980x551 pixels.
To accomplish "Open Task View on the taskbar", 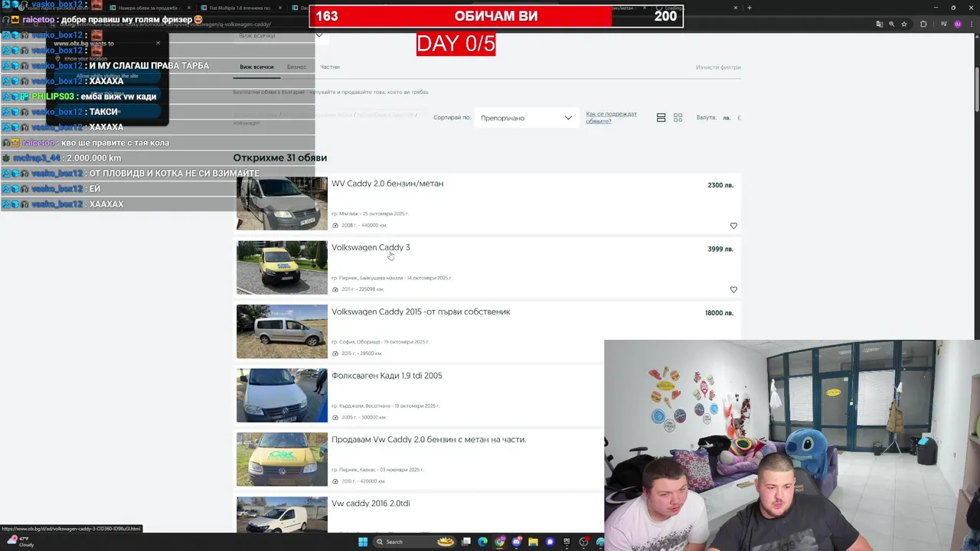I will [465, 542].
